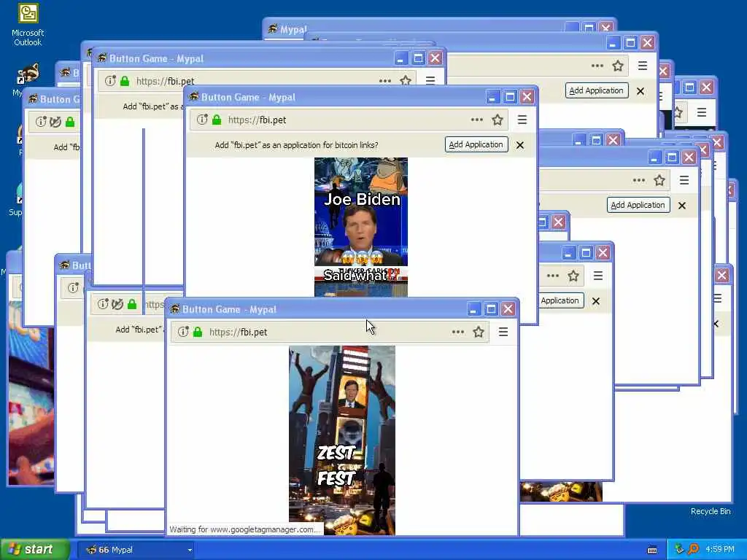
Task: Click the info icon in the topmost-left Button Game window
Action: tap(110, 81)
